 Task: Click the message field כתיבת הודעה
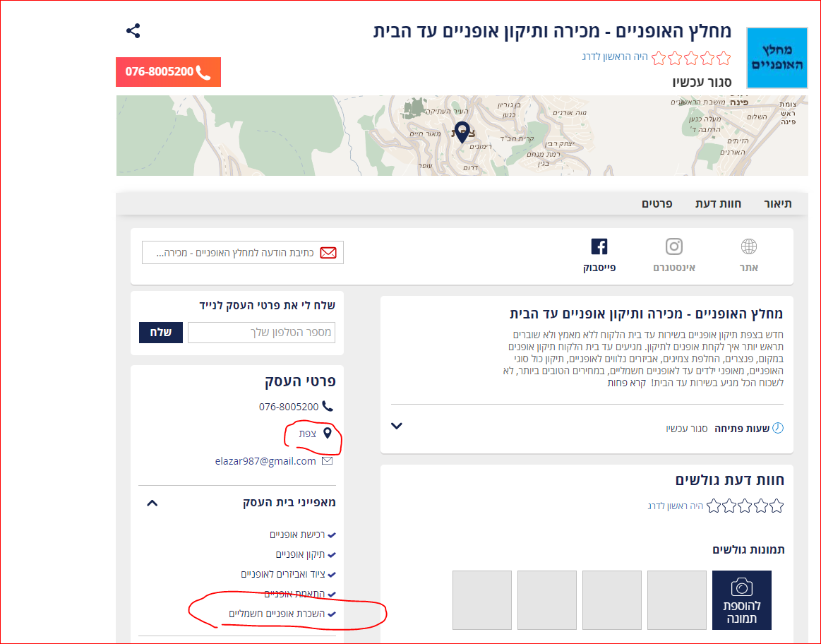[242, 253]
